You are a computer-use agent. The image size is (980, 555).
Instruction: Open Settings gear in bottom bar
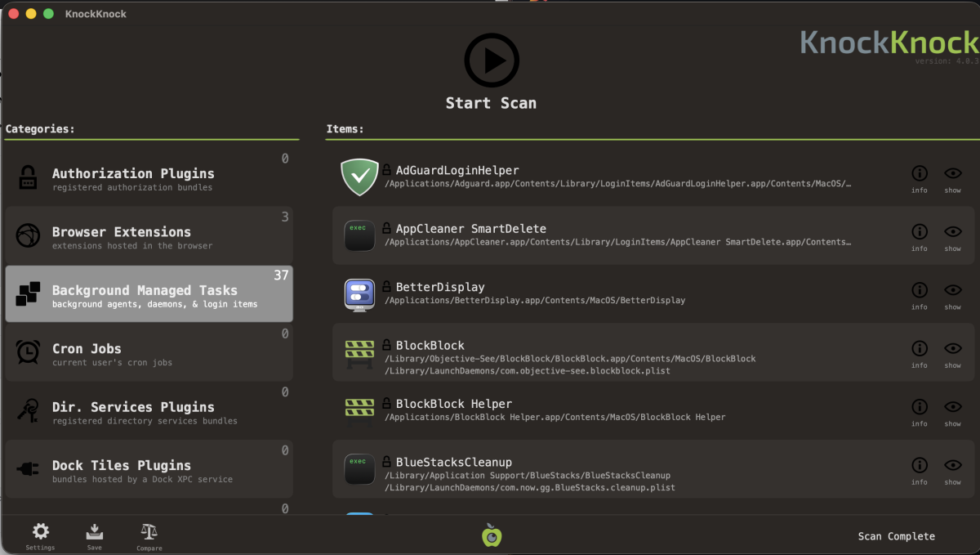click(40, 531)
